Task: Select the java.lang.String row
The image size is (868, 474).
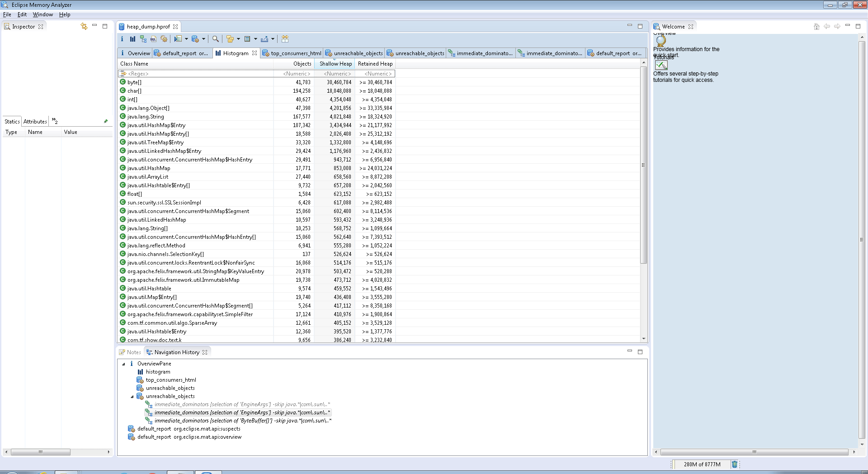Action: pos(256,117)
